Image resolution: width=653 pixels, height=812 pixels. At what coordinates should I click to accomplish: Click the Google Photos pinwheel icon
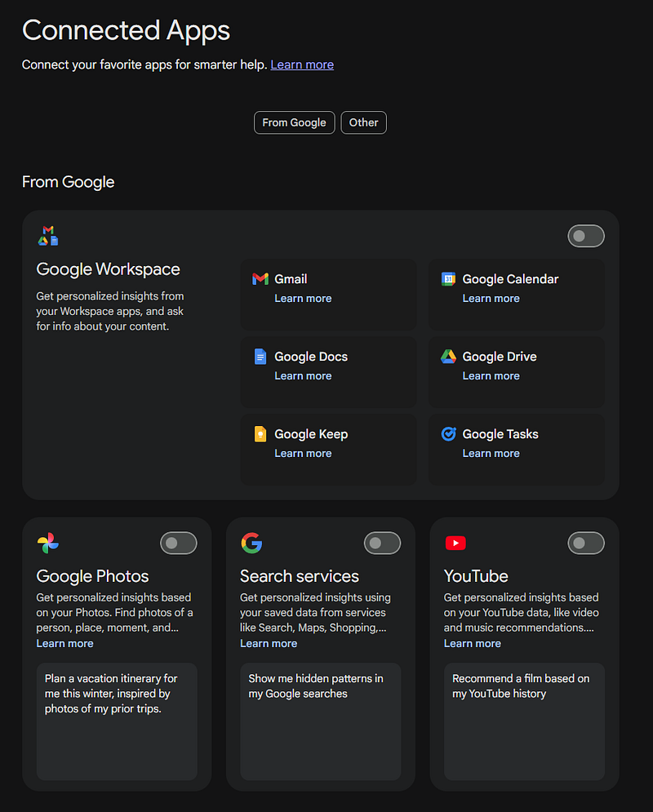48,543
